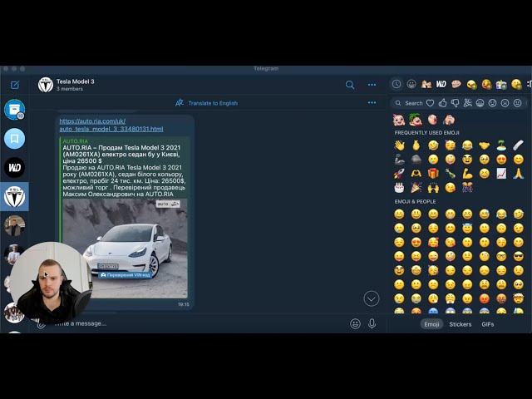The width and height of the screenshot is (532, 399).
Task: Insert the party popper emoji in frequently used
Action: (416, 188)
